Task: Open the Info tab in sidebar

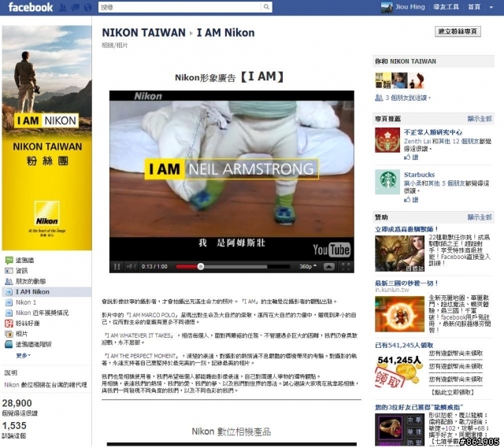Action: point(21,271)
